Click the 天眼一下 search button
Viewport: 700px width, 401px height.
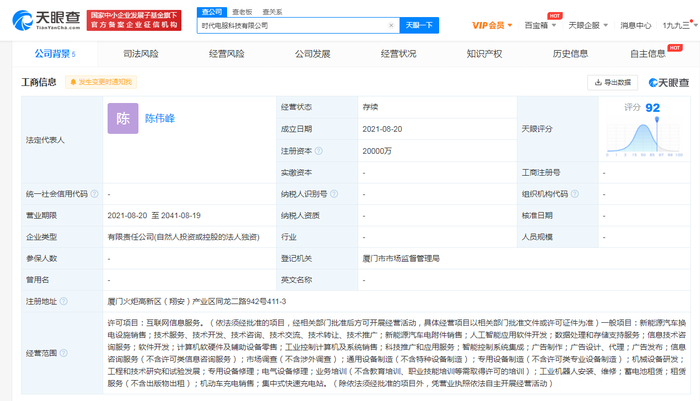click(417, 23)
